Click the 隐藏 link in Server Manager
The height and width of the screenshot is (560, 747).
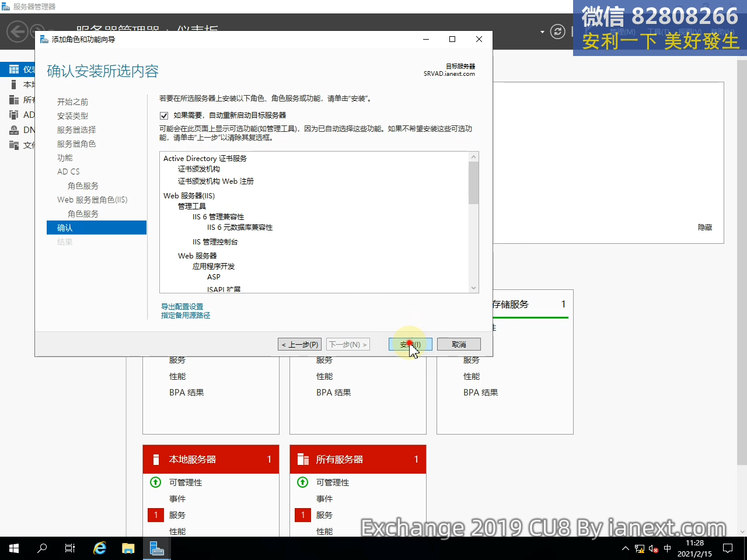(705, 228)
